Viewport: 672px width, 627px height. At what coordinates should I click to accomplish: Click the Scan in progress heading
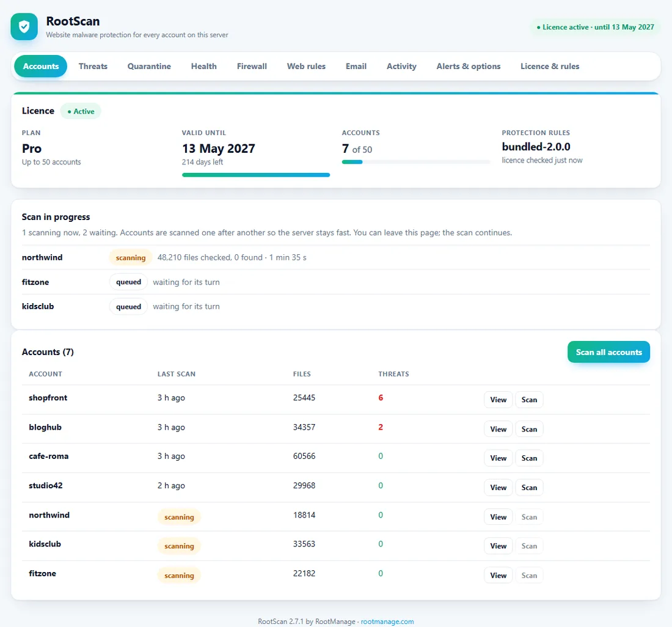tap(56, 217)
